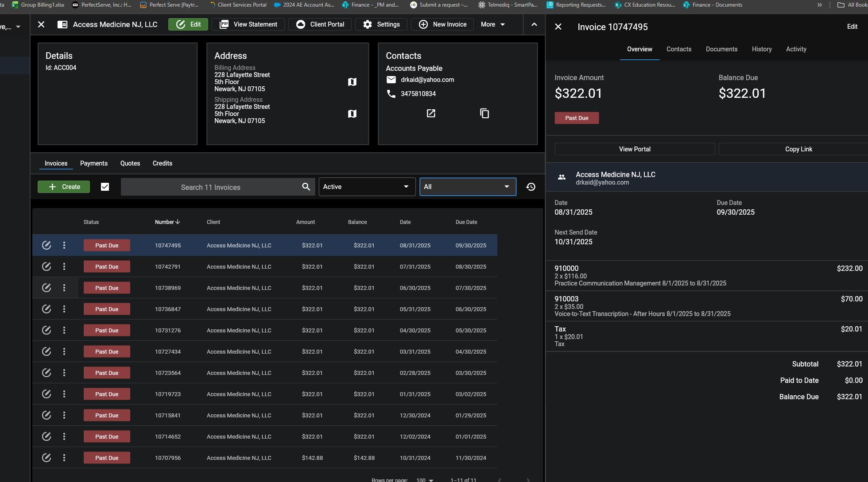Collapse the client header with chevron
The height and width of the screenshot is (482, 868).
click(x=534, y=24)
